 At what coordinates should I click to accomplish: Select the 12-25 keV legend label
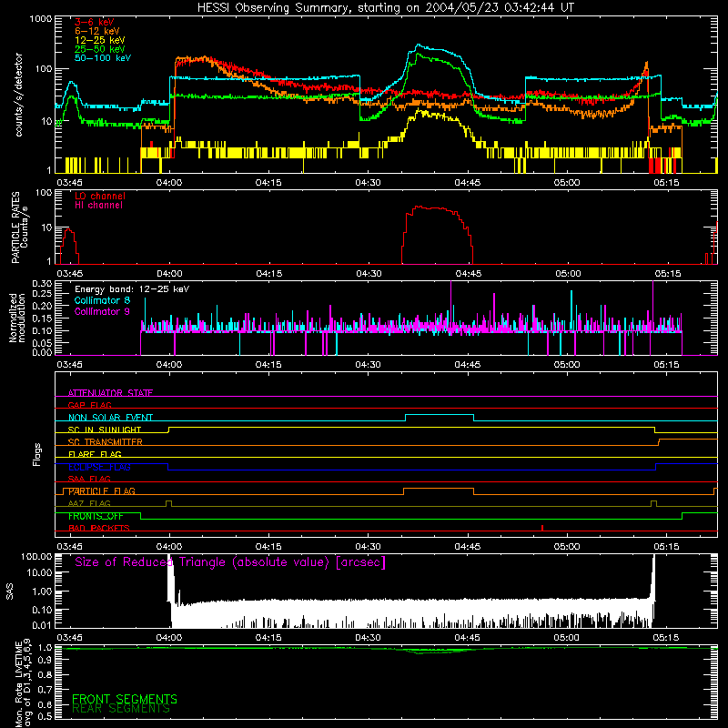tap(100, 40)
